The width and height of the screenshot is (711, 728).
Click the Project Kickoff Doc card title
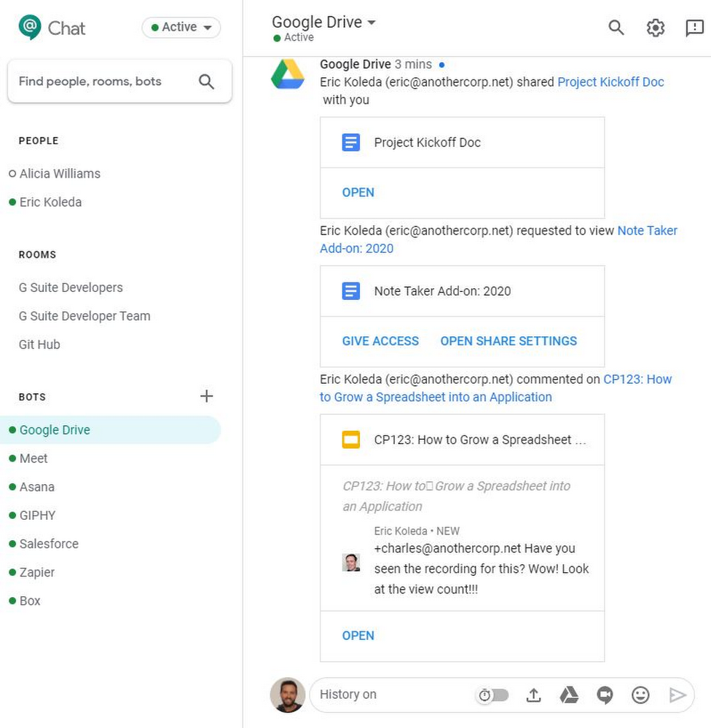[427, 143]
